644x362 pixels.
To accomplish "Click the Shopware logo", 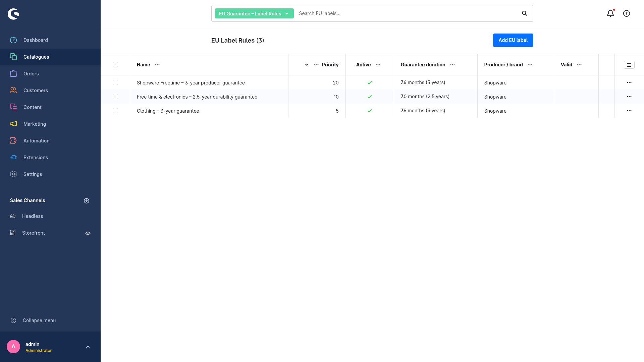I will click(13, 14).
